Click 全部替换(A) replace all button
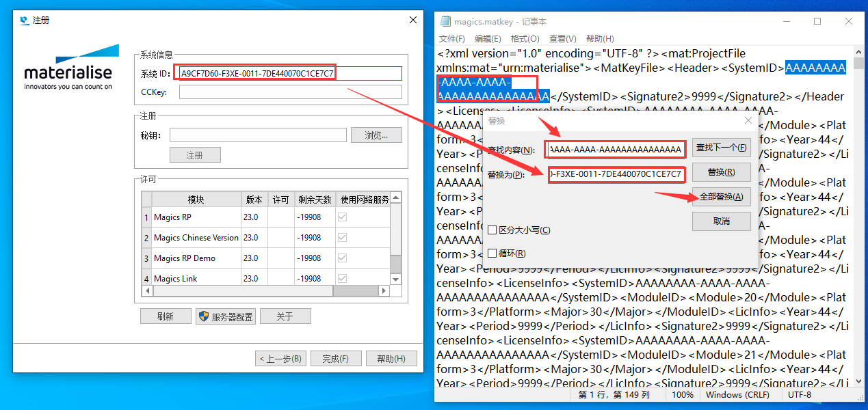 pyautogui.click(x=722, y=197)
